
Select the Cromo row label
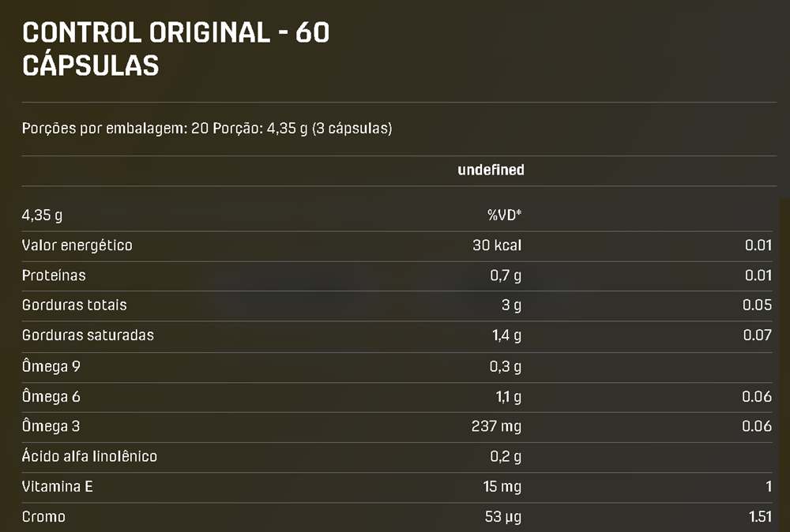43,517
